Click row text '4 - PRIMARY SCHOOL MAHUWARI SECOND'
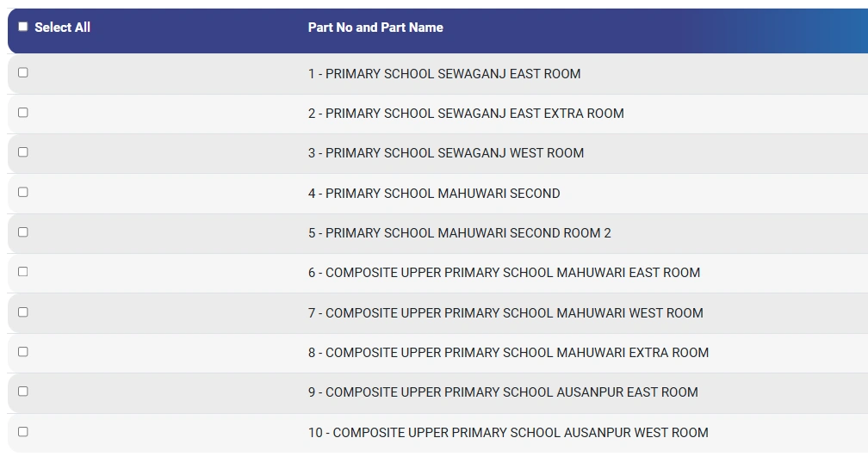Viewport: 868px width, 475px height. click(x=434, y=194)
